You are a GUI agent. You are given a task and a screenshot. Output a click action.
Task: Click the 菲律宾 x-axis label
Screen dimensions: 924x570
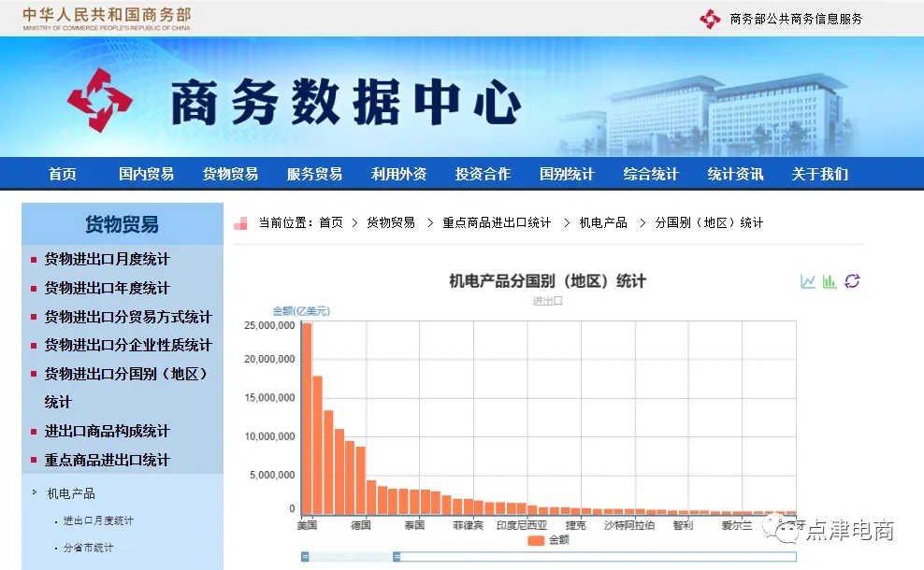(x=469, y=524)
